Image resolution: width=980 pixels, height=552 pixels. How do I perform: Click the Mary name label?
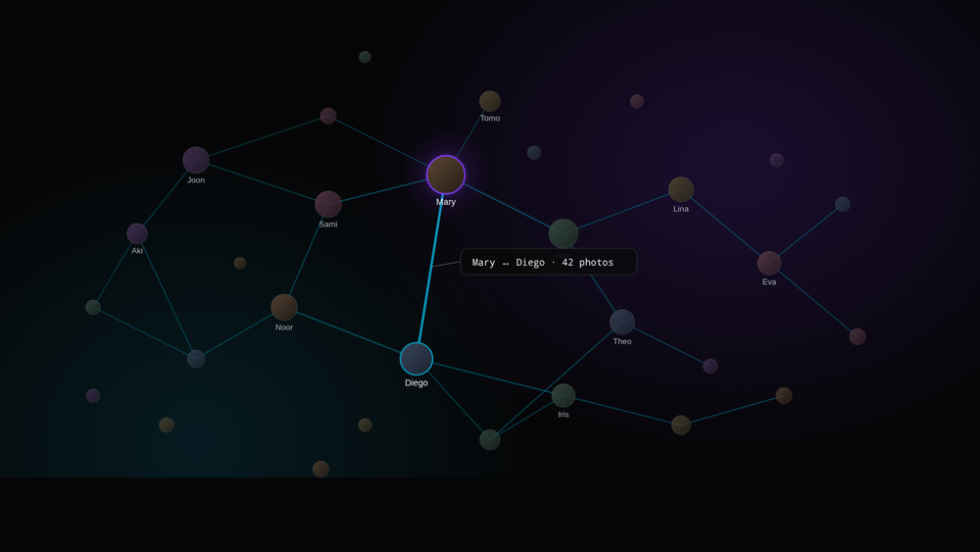tap(446, 202)
